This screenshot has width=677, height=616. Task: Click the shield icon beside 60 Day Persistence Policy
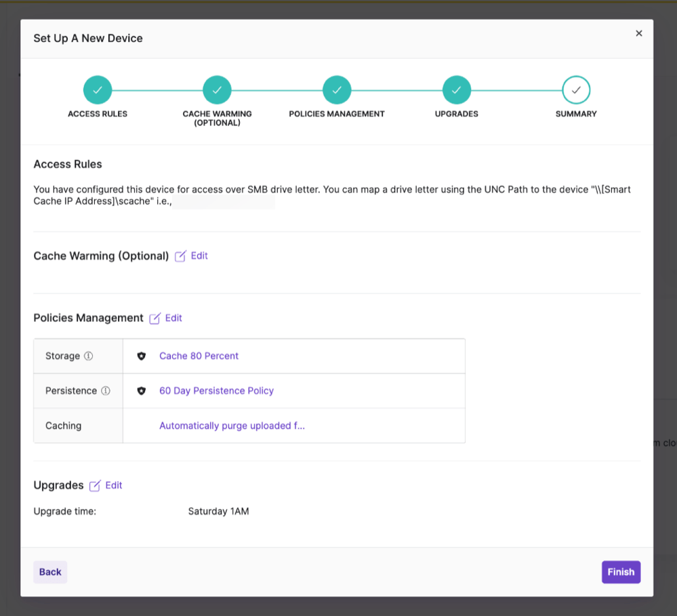(142, 390)
